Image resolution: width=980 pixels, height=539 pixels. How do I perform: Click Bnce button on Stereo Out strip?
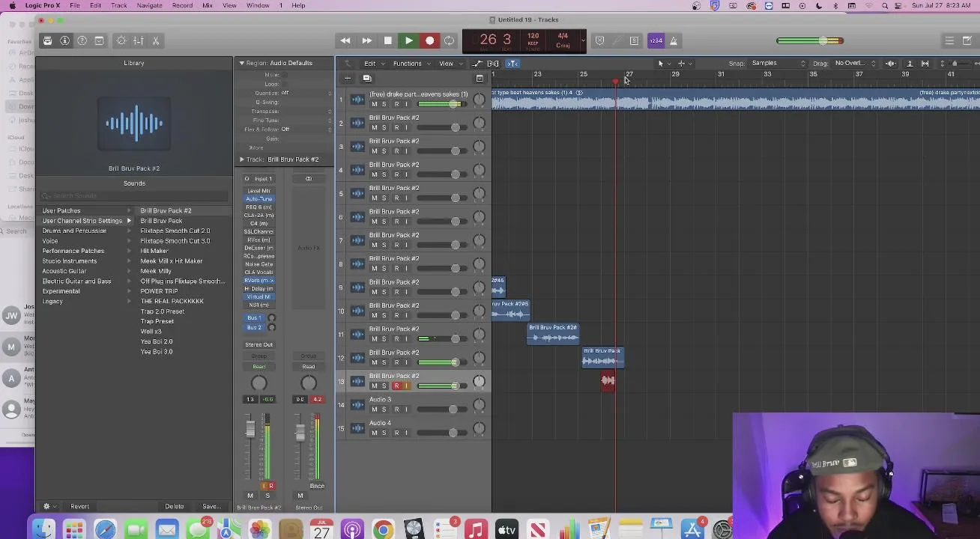coord(317,486)
